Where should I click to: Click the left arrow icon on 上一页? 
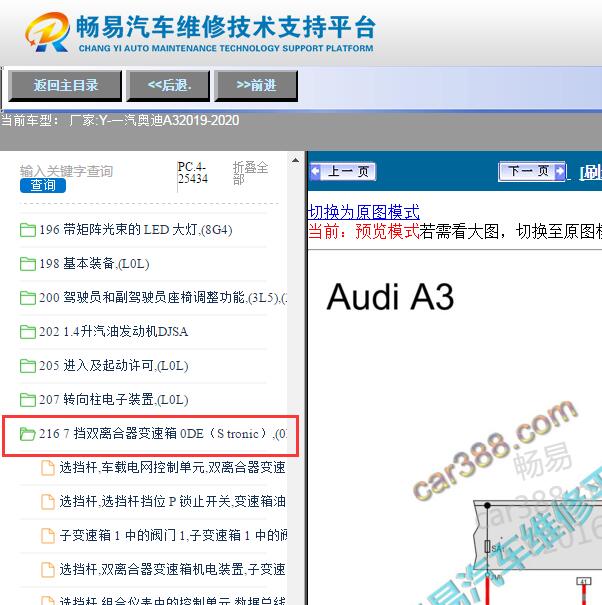click(x=316, y=171)
